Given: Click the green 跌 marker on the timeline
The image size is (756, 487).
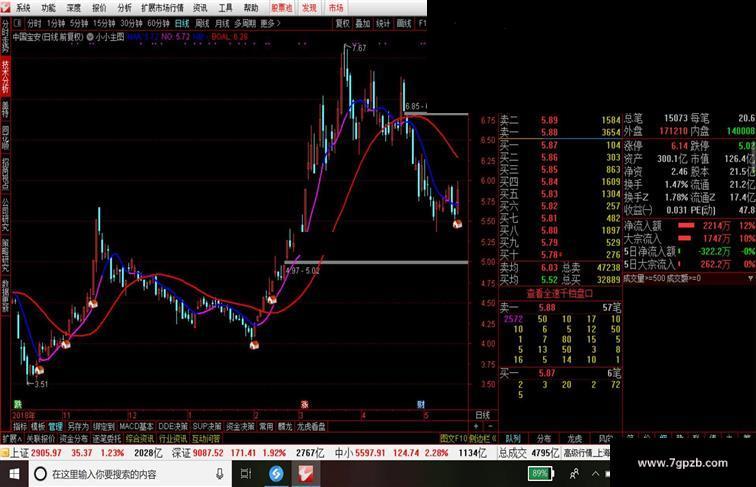Looking at the screenshot, I should point(17,404).
